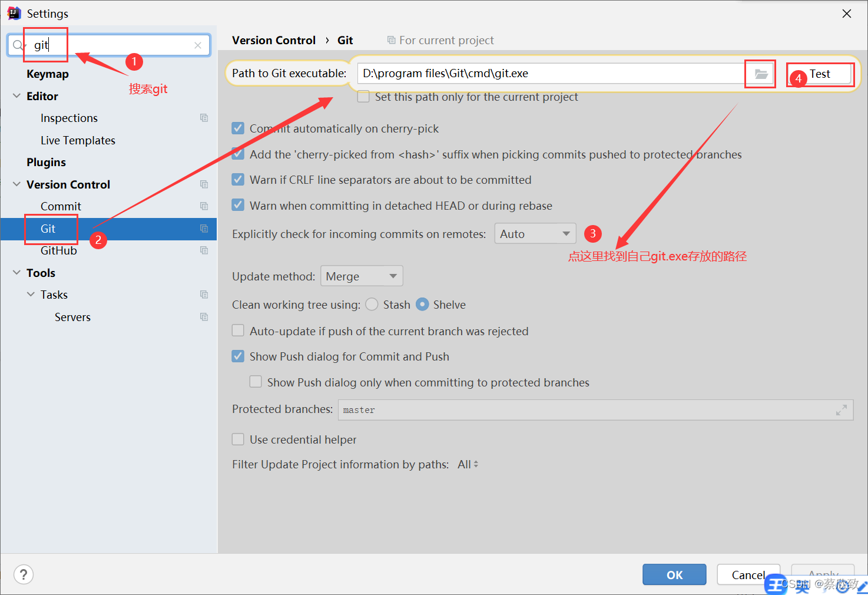The width and height of the screenshot is (868, 595).
Task: Open Live Templates settings page
Action: [78, 140]
